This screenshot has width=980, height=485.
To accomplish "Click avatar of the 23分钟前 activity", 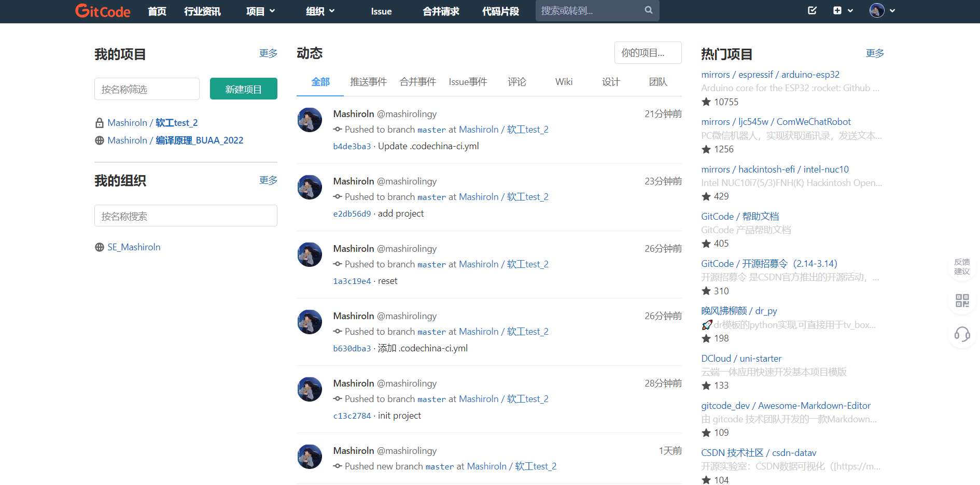I will point(310,188).
